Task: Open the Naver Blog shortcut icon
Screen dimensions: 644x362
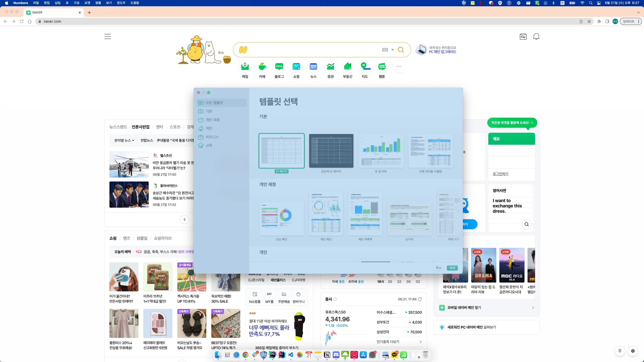Action: pyautogui.click(x=279, y=67)
